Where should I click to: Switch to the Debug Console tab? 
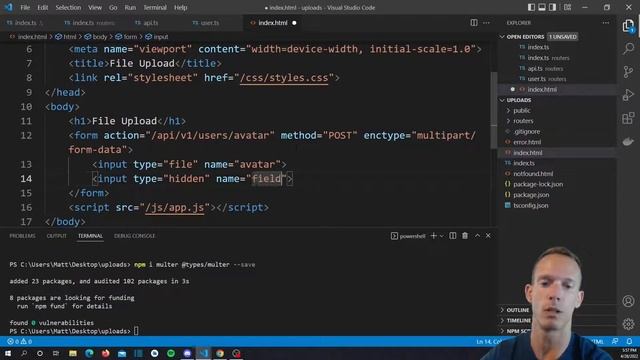click(x=134, y=236)
